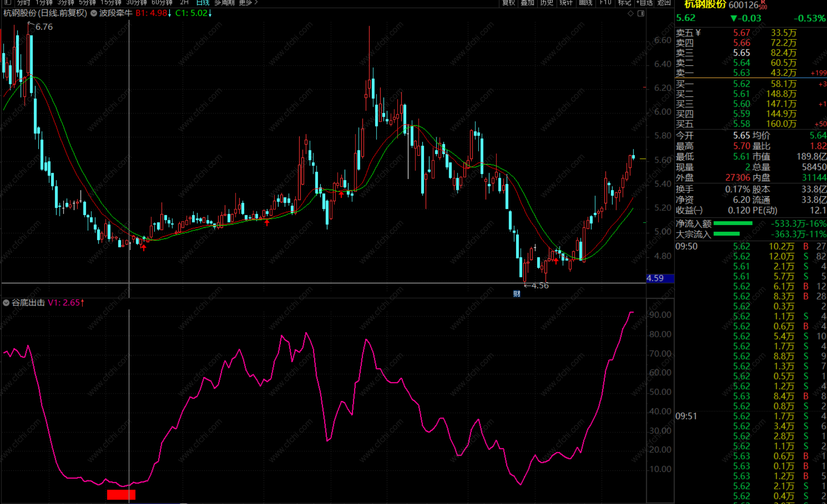827x504 pixels.
Task: Toggle 叠加 overlay mode
Action: coord(527,3)
